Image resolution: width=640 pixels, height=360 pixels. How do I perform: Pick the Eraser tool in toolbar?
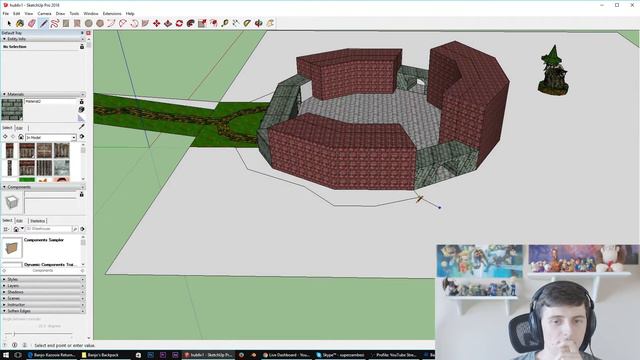(31, 24)
